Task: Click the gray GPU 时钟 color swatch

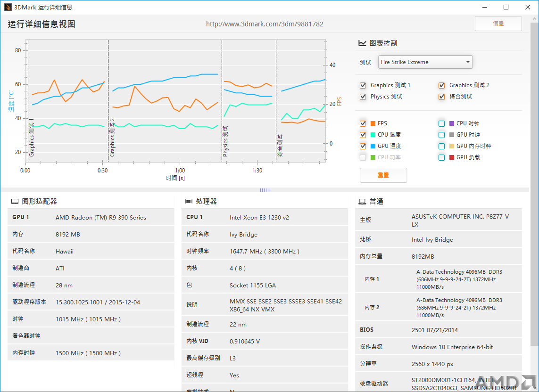Action: pyautogui.click(x=452, y=135)
